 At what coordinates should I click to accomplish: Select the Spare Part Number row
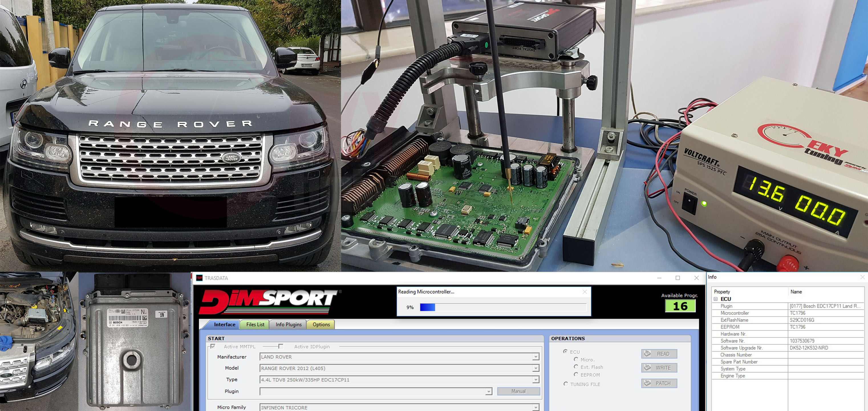pyautogui.click(x=788, y=362)
